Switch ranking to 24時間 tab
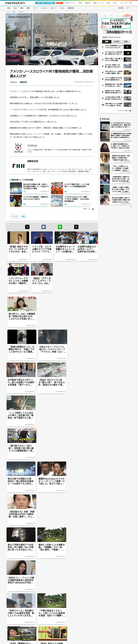The image size is (138, 644). (x=116, y=42)
